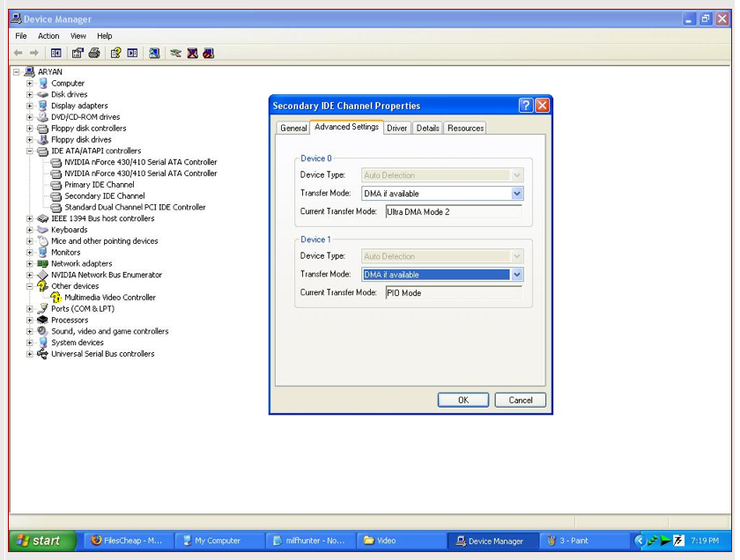This screenshot has height=560, width=740.
Task: Open the View menu
Action: pyautogui.click(x=78, y=36)
